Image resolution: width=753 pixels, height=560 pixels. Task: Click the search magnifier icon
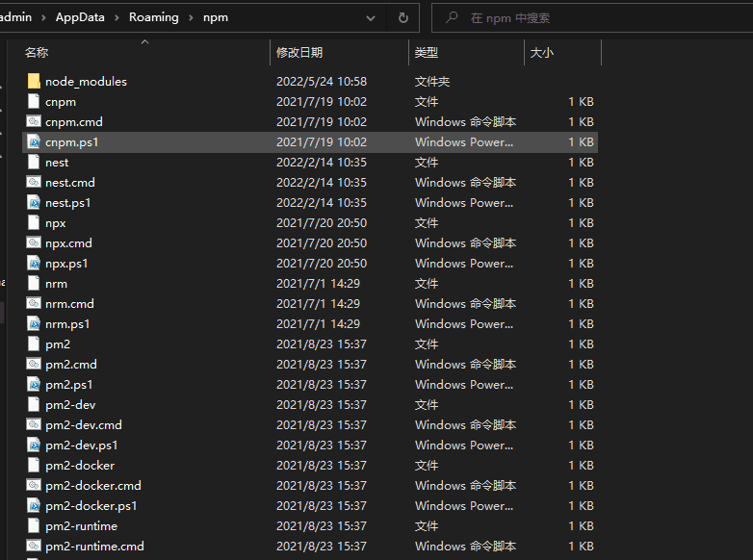point(452,17)
